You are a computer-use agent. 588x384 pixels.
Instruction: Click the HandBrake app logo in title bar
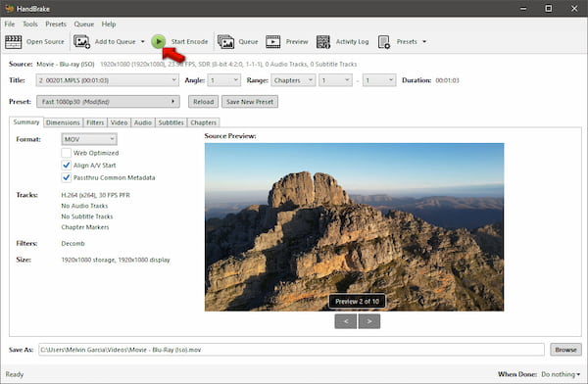pyautogui.click(x=10, y=8)
